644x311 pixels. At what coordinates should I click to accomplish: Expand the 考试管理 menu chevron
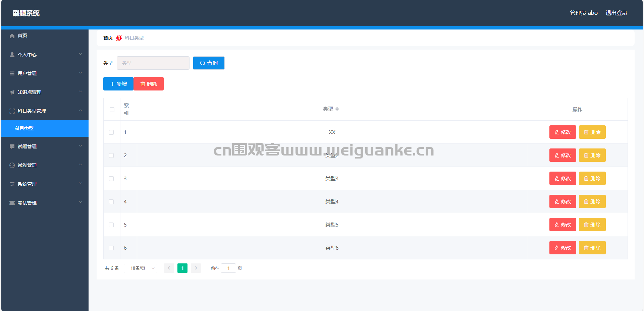click(x=80, y=202)
